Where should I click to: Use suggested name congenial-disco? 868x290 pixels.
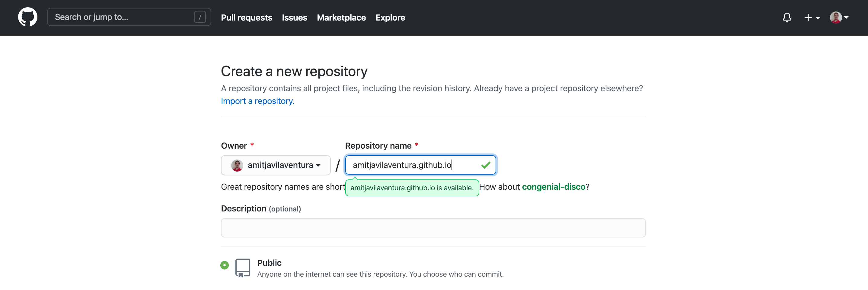[553, 187]
